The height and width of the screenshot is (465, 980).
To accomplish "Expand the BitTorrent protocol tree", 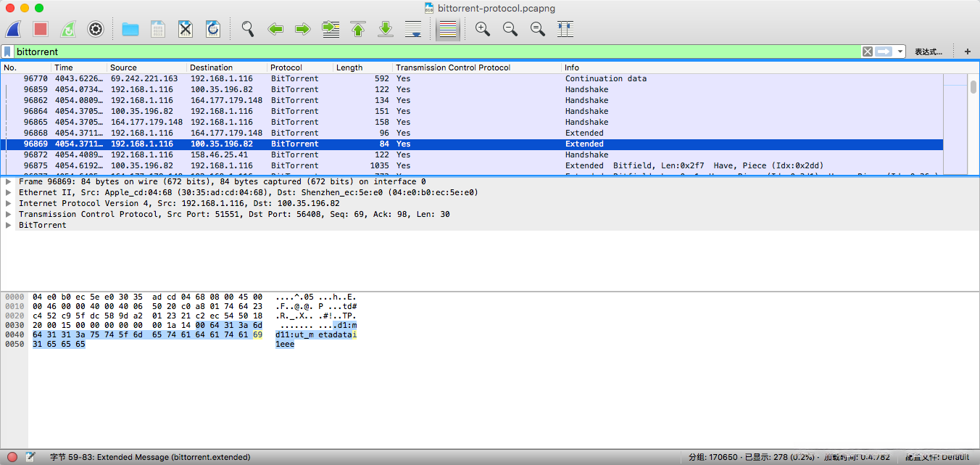I will [x=9, y=226].
